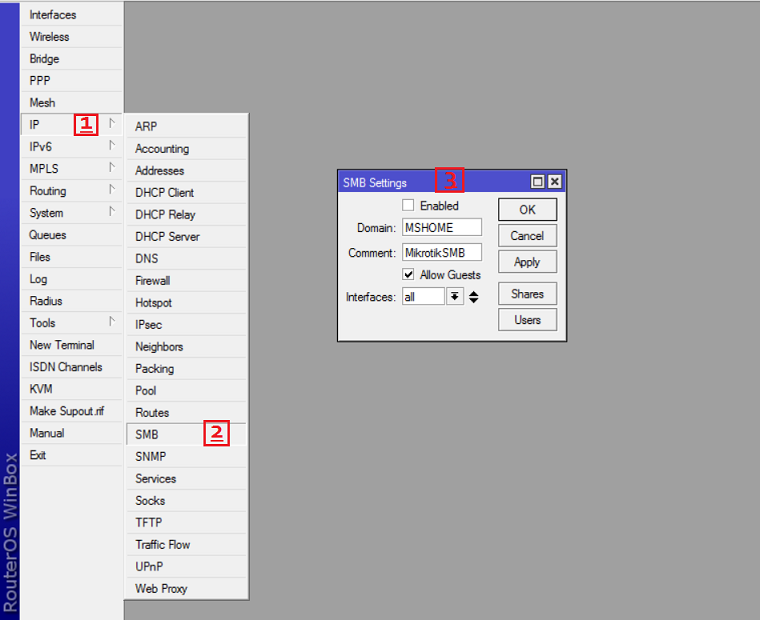Viewport: 760px width, 620px height.
Task: Click the Domain text field
Action: (x=441, y=228)
